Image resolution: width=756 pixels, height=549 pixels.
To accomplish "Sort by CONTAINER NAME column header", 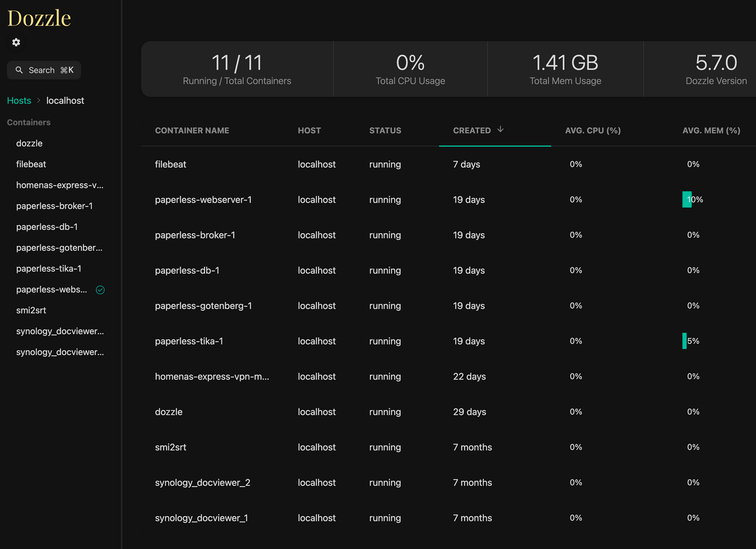I will pyautogui.click(x=192, y=130).
